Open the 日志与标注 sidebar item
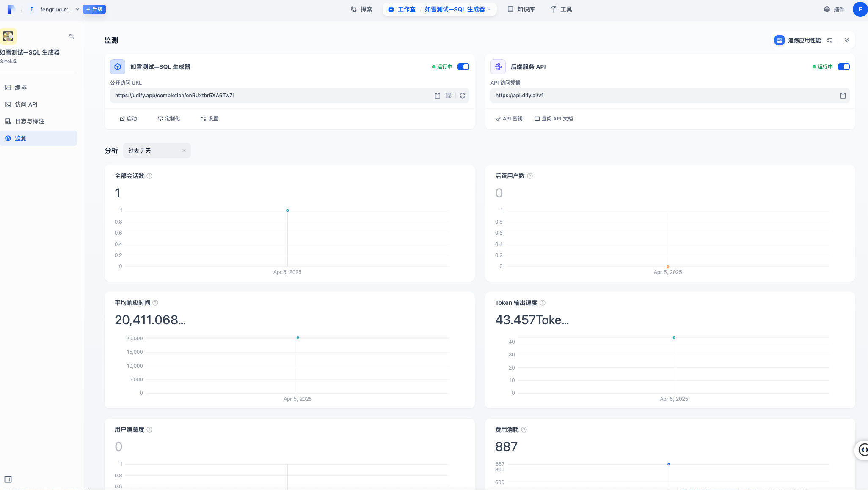This screenshot has width=868, height=490. (30, 121)
